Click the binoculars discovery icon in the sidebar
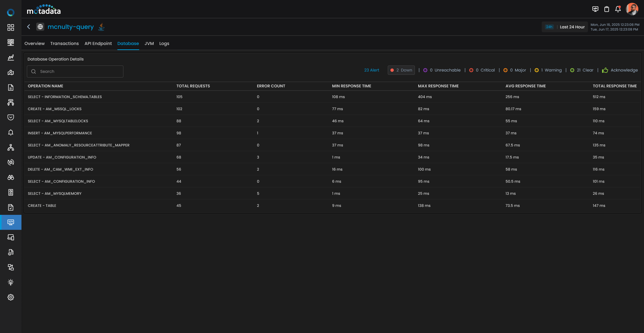 [11, 178]
